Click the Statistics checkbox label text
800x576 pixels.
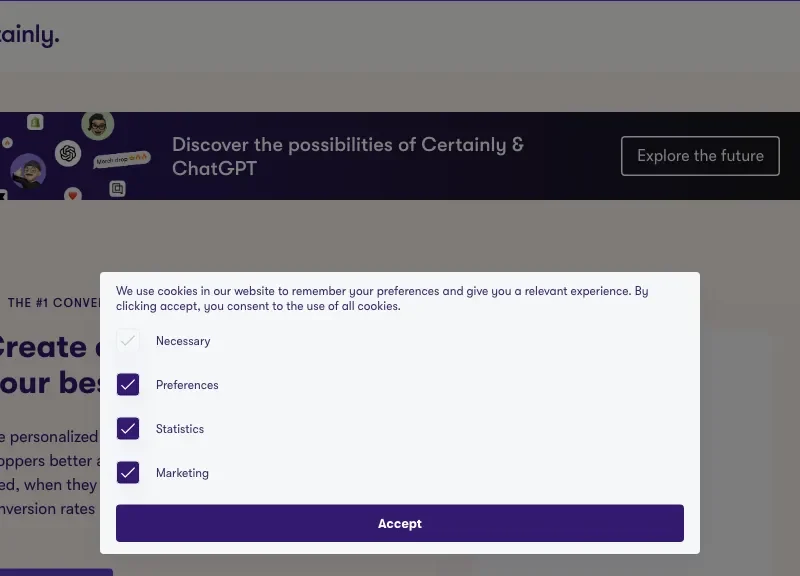pos(180,429)
